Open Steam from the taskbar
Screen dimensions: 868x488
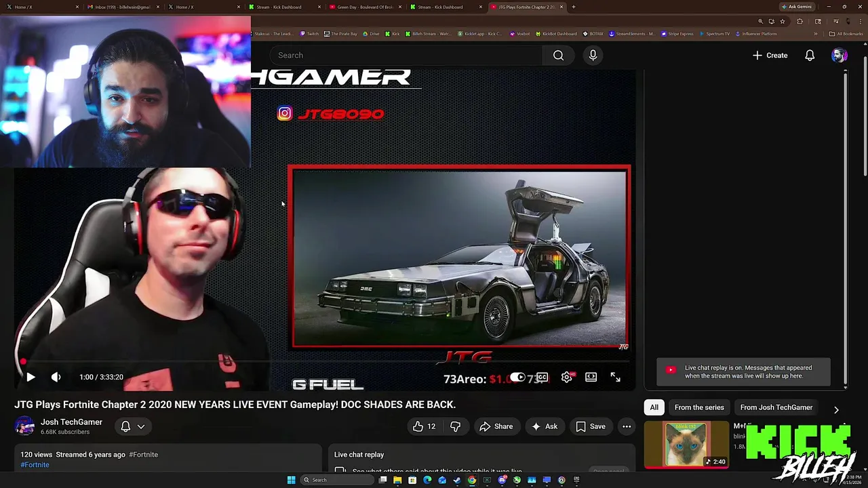click(x=457, y=480)
